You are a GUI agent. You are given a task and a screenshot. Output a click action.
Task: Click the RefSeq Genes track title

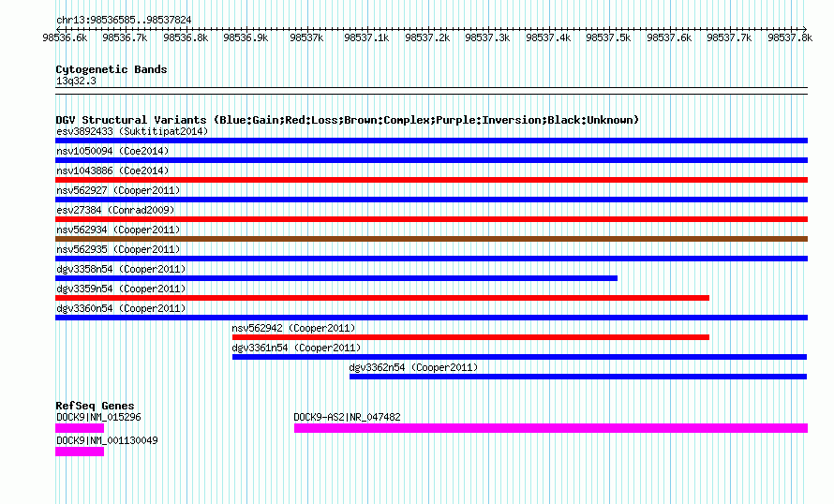95,406
